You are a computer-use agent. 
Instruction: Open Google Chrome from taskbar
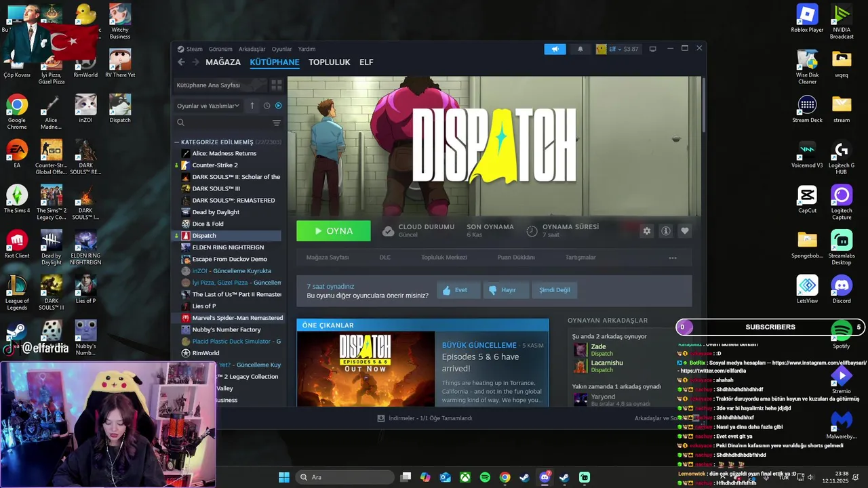point(505,477)
